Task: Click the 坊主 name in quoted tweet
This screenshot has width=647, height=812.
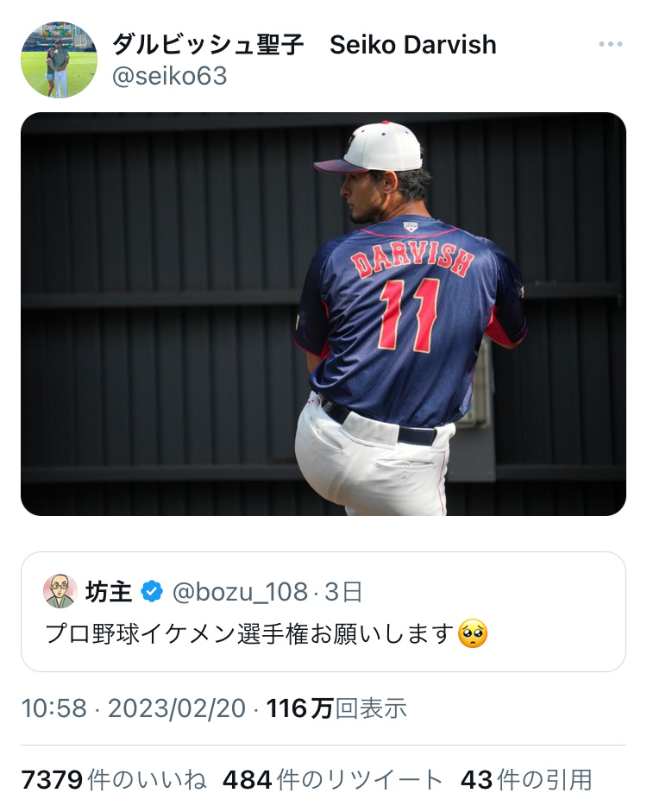Action: tap(109, 591)
